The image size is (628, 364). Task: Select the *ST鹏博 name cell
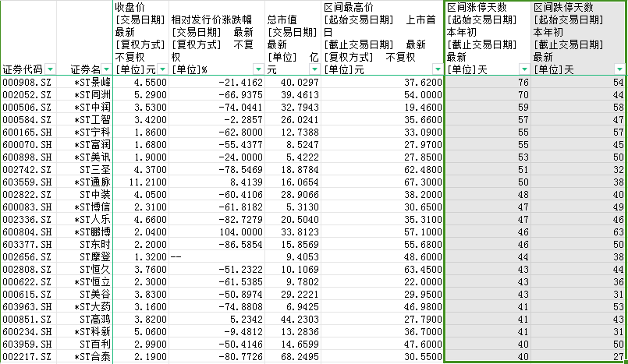pos(84,232)
